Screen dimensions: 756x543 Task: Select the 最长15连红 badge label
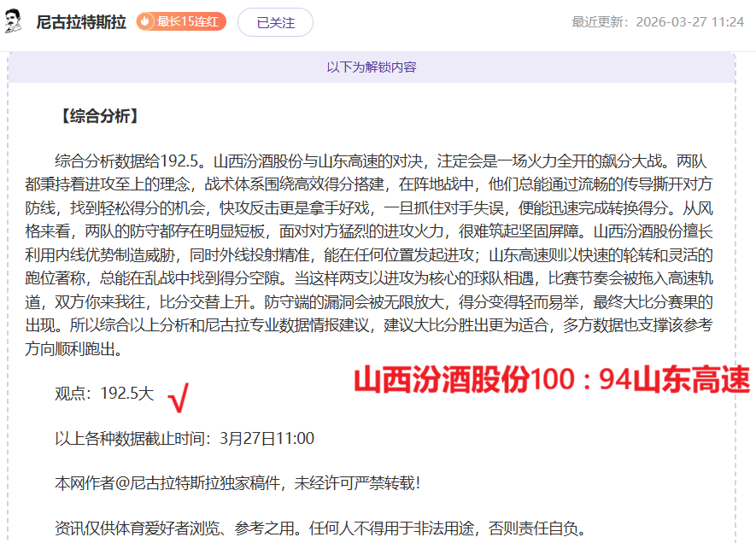(x=189, y=22)
